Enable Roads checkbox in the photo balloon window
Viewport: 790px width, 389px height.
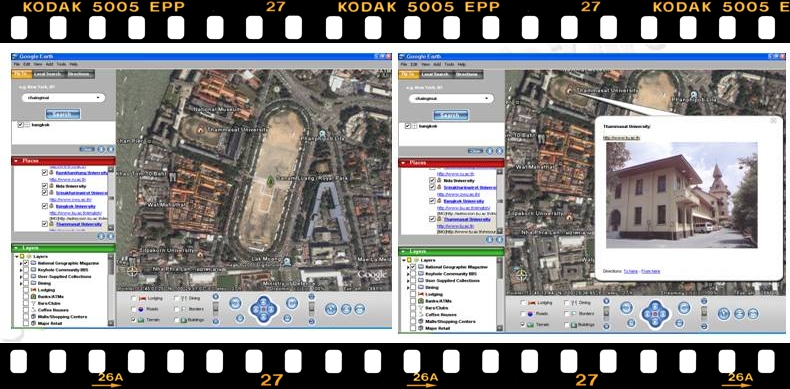[523, 313]
